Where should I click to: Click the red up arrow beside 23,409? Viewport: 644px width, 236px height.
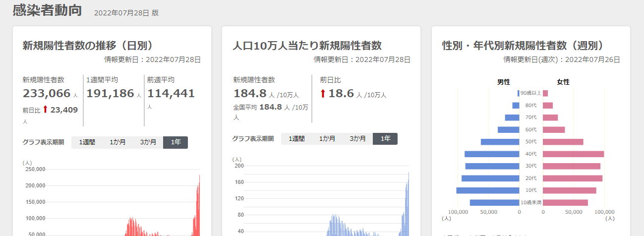pos(45,110)
